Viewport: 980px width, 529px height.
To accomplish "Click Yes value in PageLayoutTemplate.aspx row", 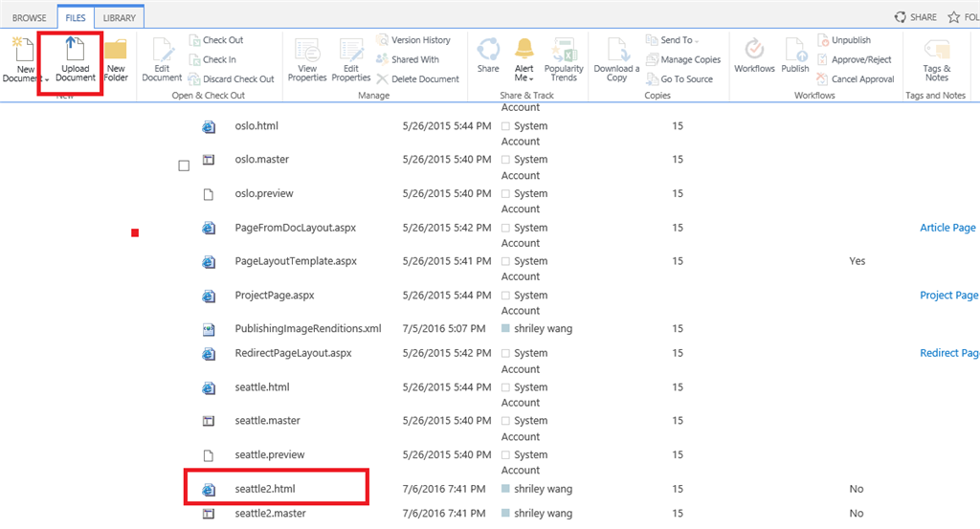I will (x=857, y=261).
